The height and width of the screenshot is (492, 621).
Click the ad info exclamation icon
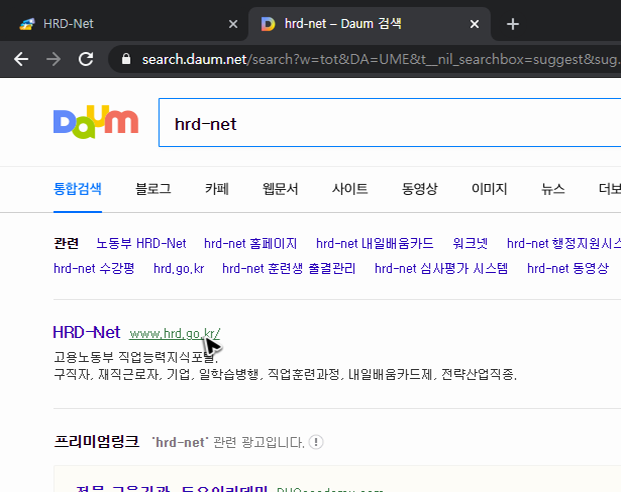click(316, 442)
